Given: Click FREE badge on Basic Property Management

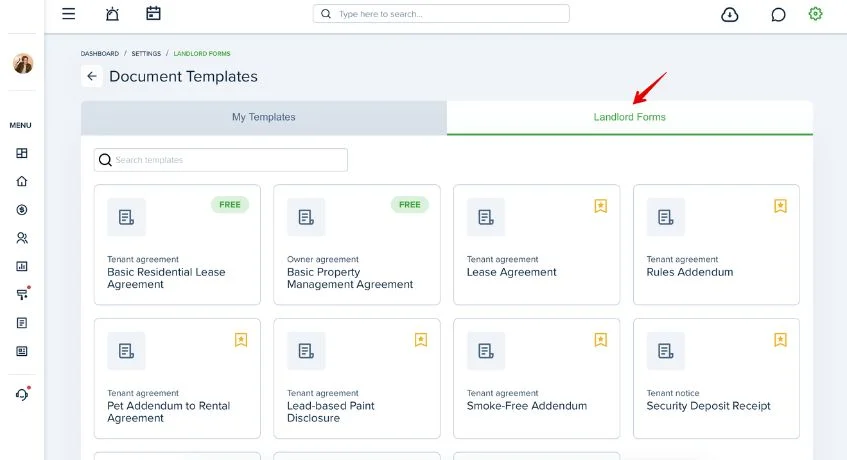Looking at the screenshot, I should pos(409,205).
